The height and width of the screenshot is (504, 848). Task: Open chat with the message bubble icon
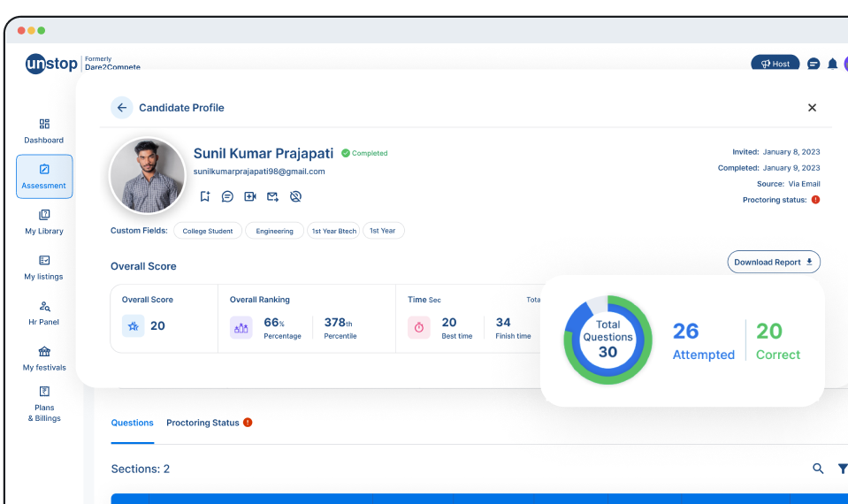point(227,196)
